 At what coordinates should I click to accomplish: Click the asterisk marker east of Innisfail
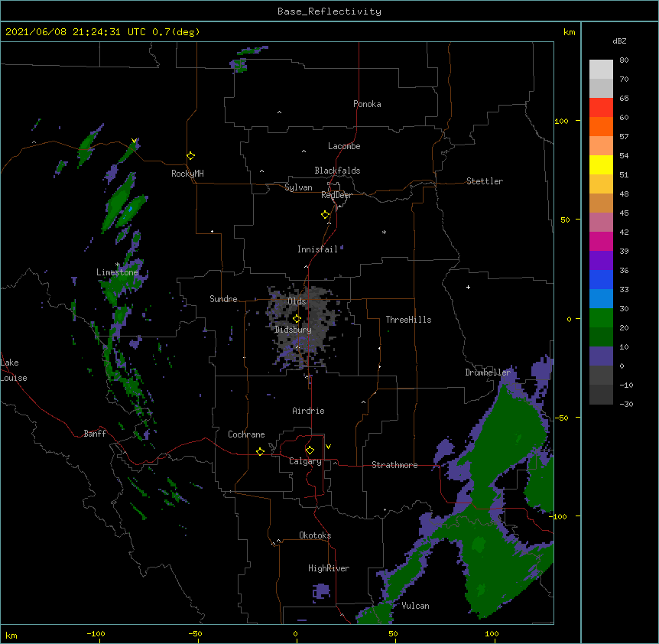384,233
